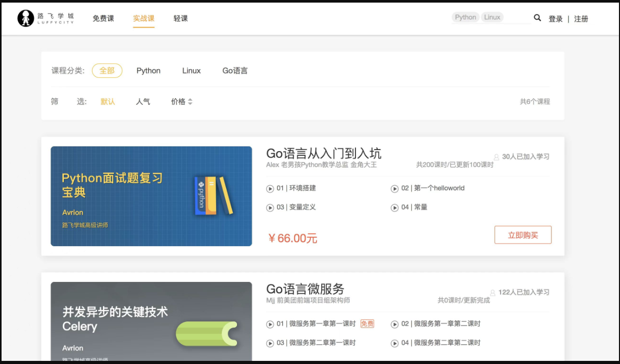Click the search magnifier icon
Image resolution: width=620 pixels, height=364 pixels.
(x=537, y=18)
